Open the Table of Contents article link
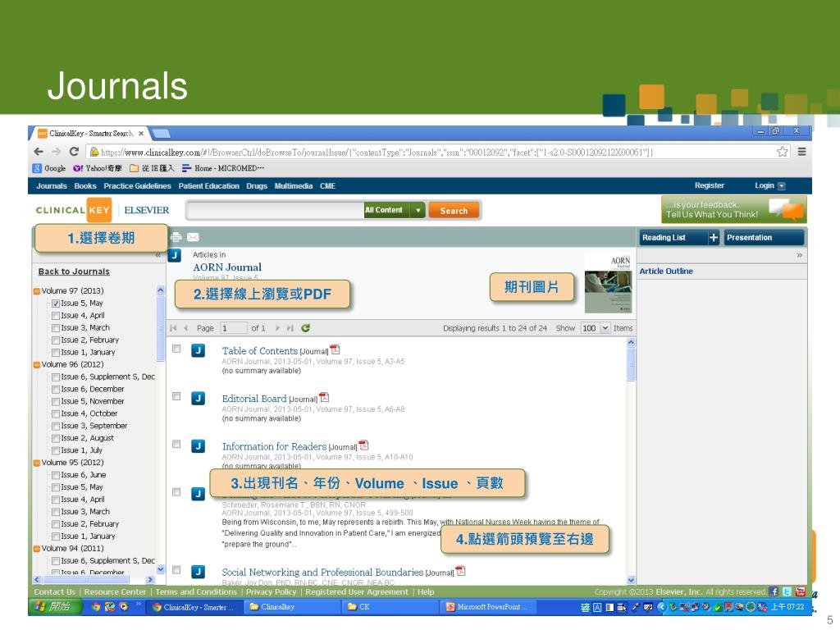The image size is (840, 630). (x=260, y=351)
